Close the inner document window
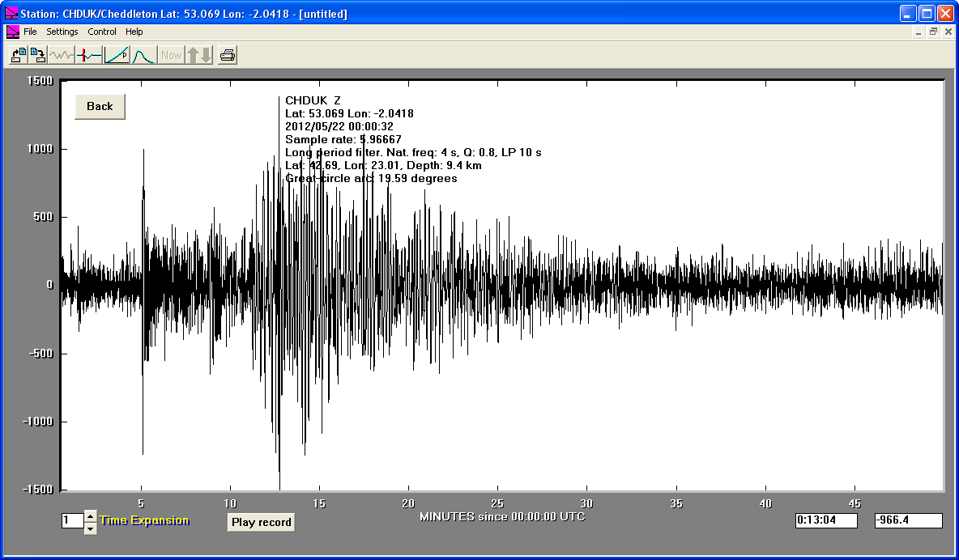The width and height of the screenshot is (959, 560). click(x=948, y=32)
